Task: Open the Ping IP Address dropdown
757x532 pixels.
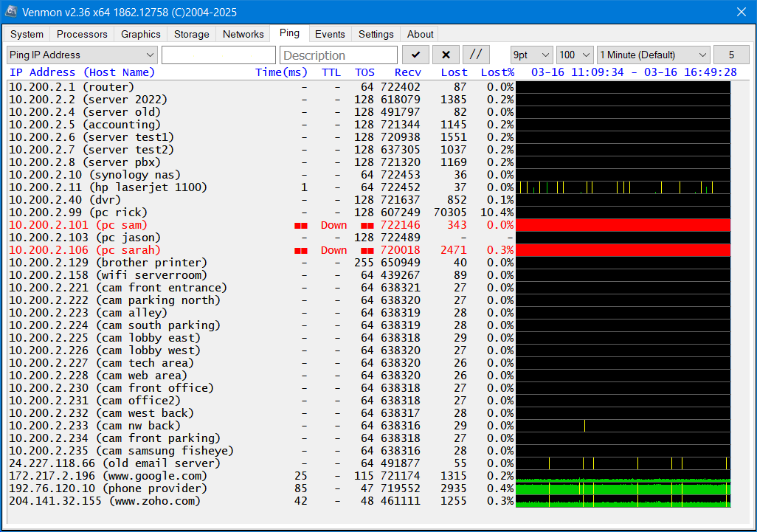Action: point(82,55)
